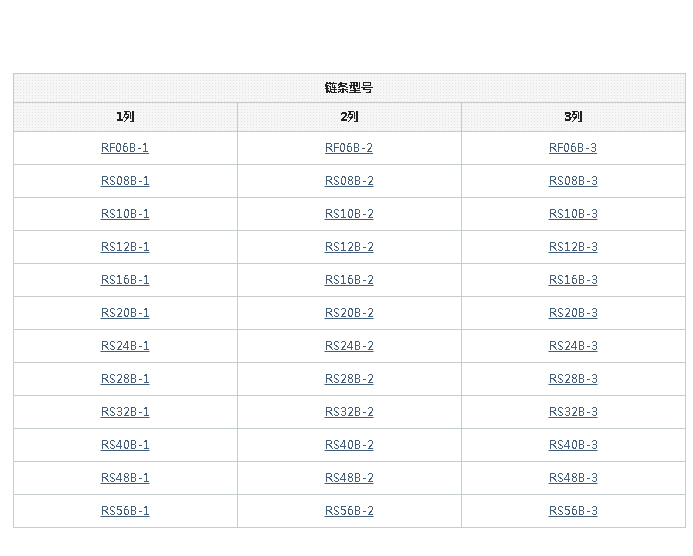The image size is (693, 556).
Task: Open the RS32B-2 link
Action: pyautogui.click(x=349, y=412)
